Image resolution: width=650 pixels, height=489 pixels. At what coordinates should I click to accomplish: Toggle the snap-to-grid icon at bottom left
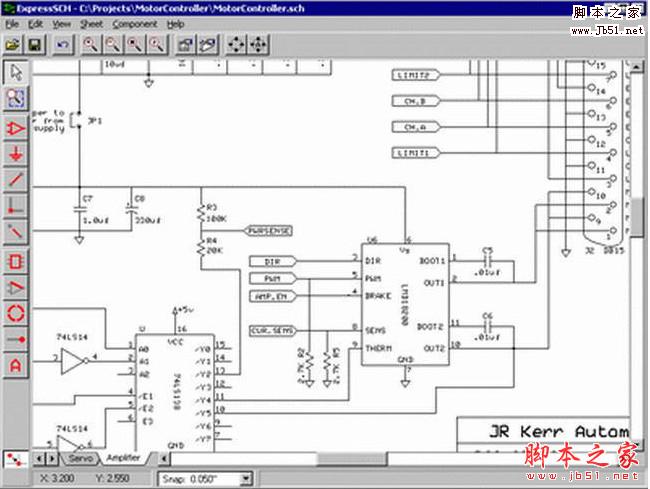(x=16, y=459)
